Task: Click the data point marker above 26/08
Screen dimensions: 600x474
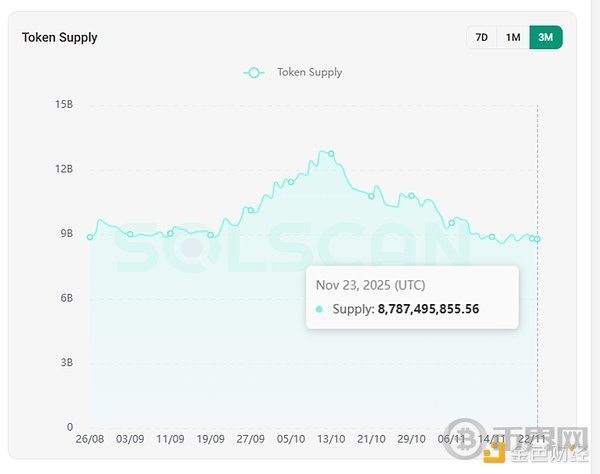Action: 90,237
